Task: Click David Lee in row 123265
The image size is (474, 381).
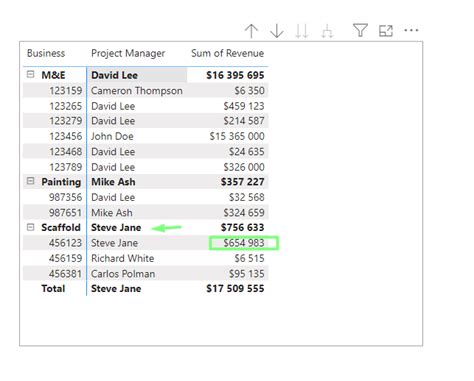Action: 113,106
